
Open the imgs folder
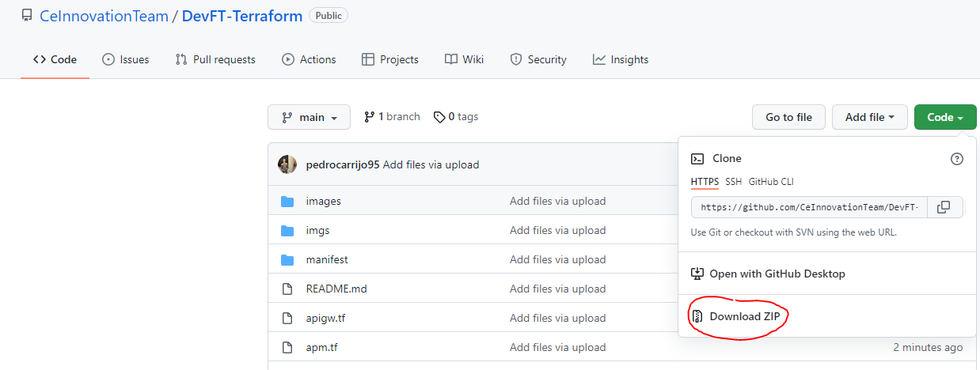(x=318, y=231)
